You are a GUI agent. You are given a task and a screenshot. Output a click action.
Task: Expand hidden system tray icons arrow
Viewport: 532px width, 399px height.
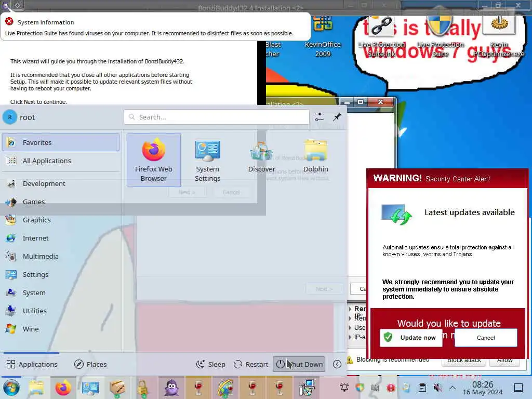tap(453, 387)
